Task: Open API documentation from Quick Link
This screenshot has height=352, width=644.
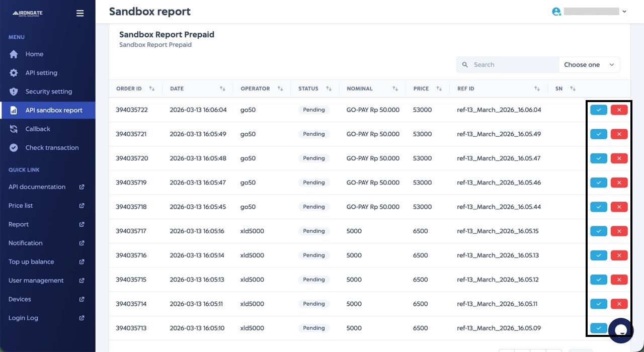Action: pyautogui.click(x=36, y=187)
